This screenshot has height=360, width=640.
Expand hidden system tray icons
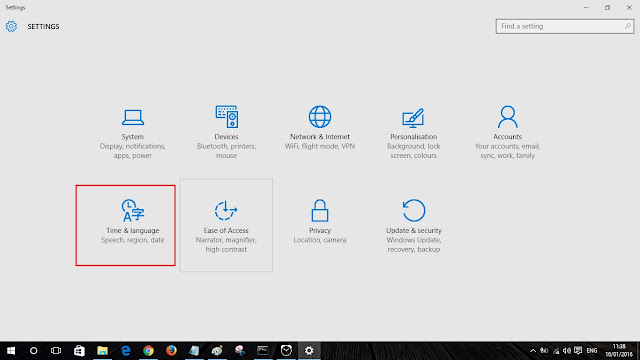(533, 351)
